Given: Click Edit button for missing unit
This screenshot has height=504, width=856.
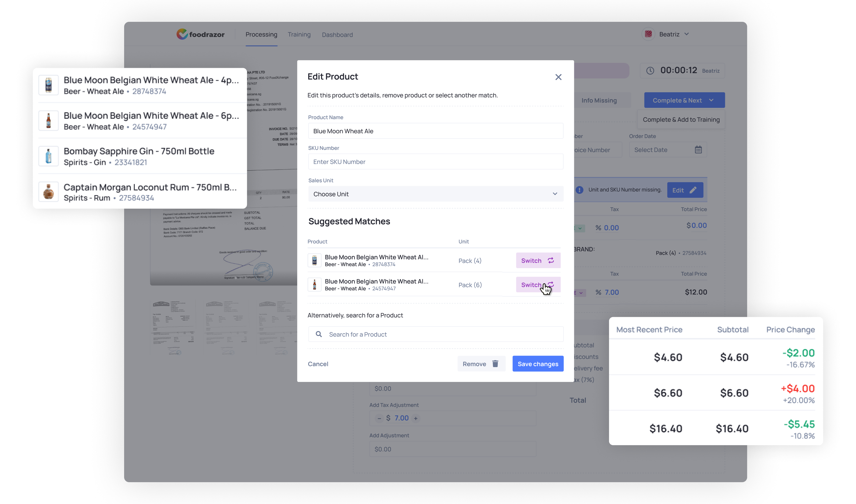Looking at the screenshot, I should click(x=685, y=190).
